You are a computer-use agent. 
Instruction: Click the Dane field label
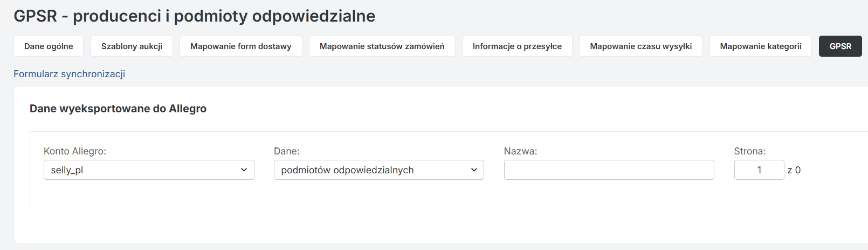click(286, 151)
